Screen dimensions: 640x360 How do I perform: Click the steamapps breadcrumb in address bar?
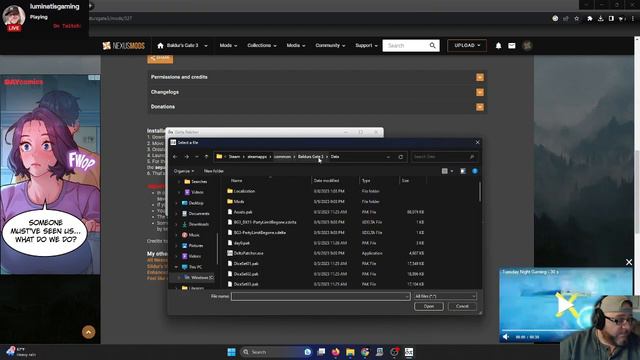click(257, 157)
